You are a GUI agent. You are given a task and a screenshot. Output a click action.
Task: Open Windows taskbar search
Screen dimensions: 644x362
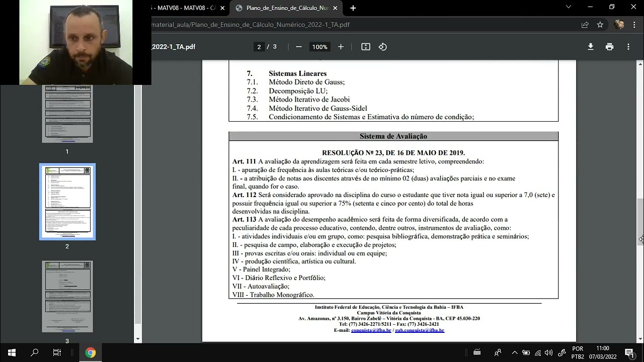(35, 352)
